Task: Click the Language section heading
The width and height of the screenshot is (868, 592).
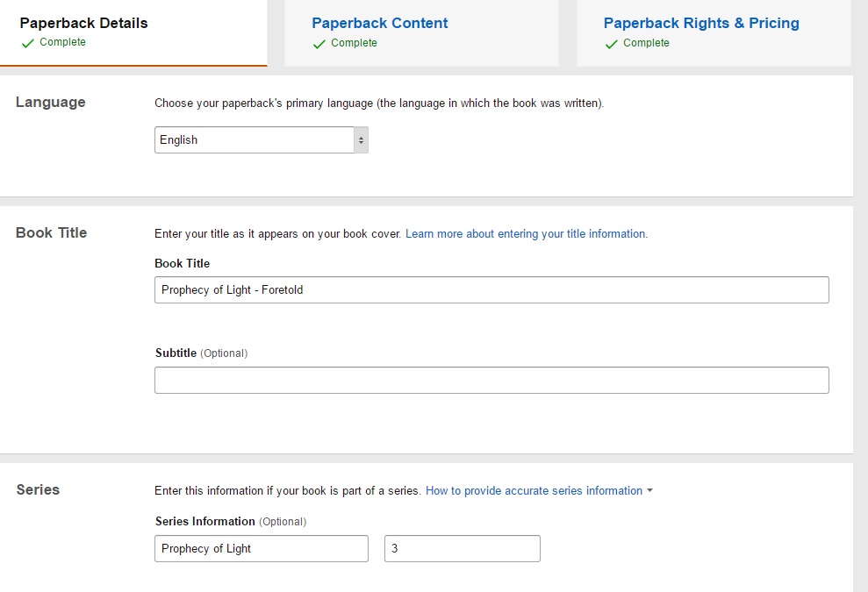Action: click(50, 103)
